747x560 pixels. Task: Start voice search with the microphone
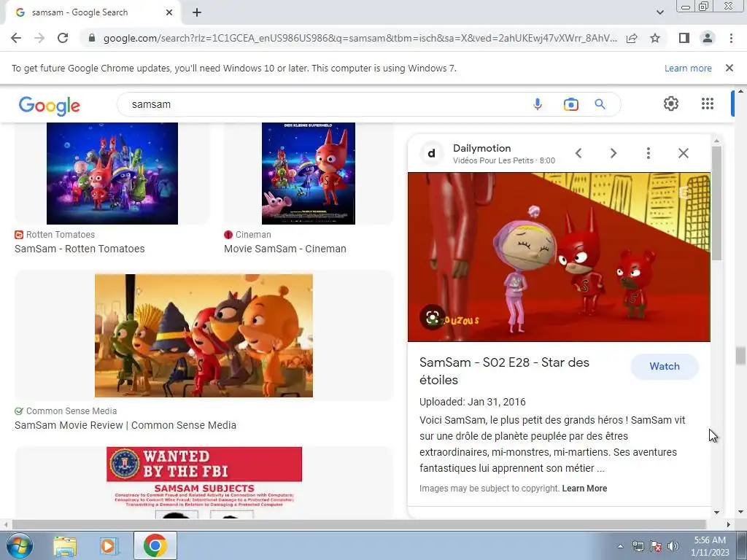(x=538, y=104)
